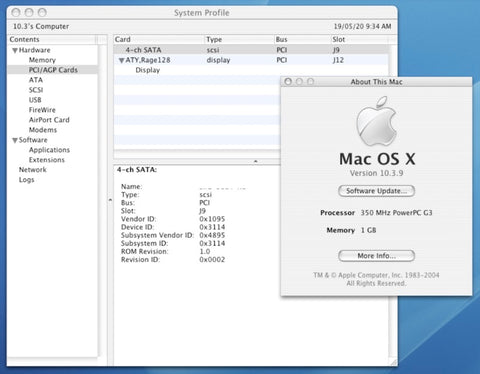Open the Network section
This screenshot has height=374, width=480.
(x=33, y=170)
